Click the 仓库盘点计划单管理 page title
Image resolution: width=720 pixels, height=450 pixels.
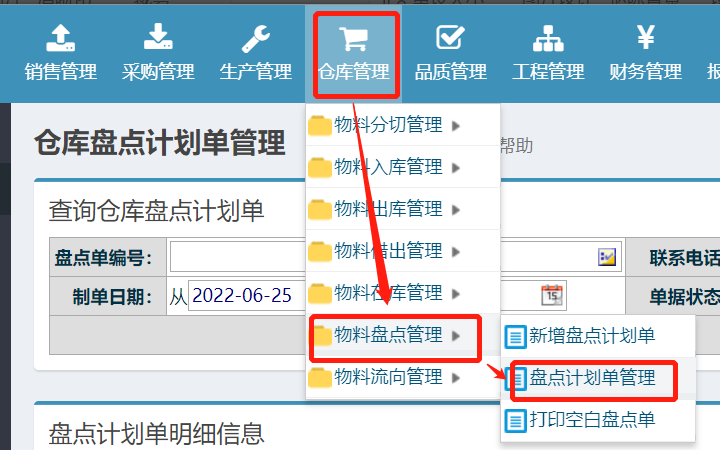[160, 143]
